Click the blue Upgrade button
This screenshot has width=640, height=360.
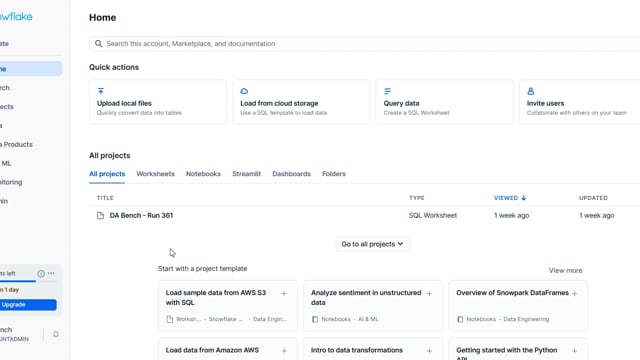coord(28,305)
